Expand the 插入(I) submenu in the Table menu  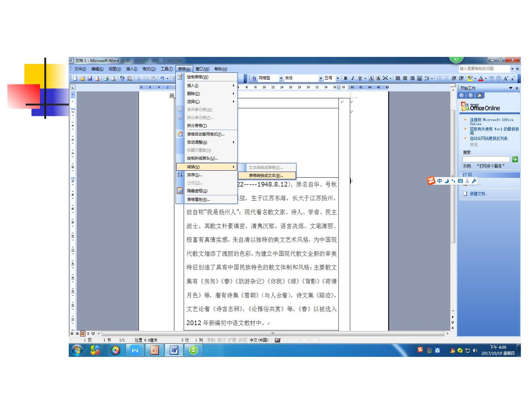click(x=207, y=86)
